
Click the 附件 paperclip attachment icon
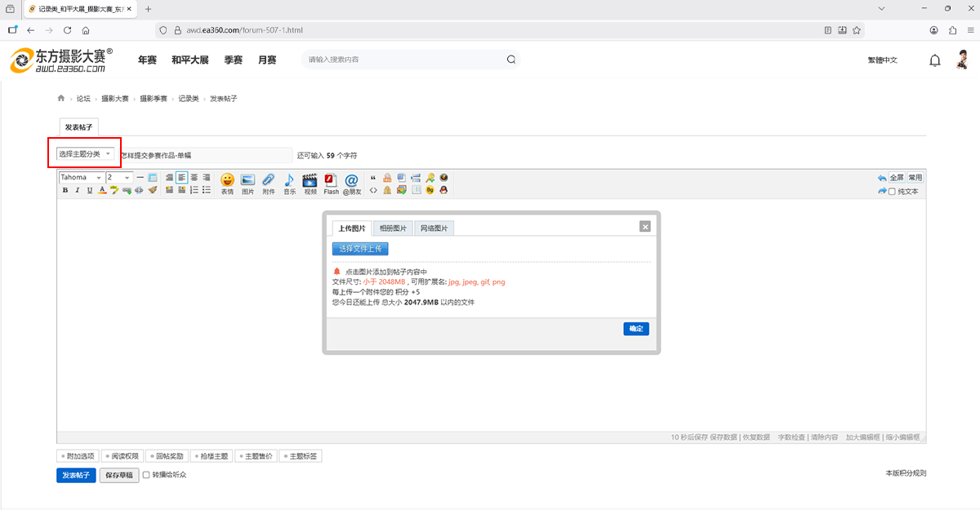pyautogui.click(x=269, y=182)
